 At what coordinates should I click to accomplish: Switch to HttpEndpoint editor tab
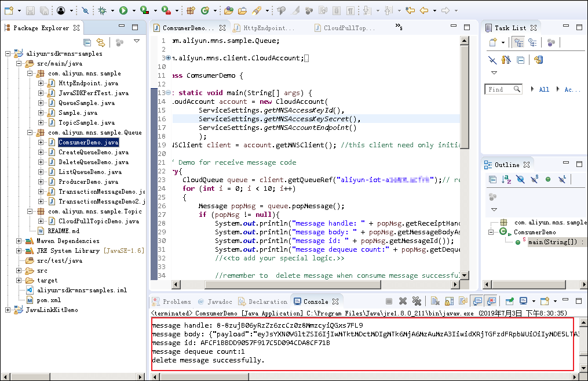click(264, 28)
